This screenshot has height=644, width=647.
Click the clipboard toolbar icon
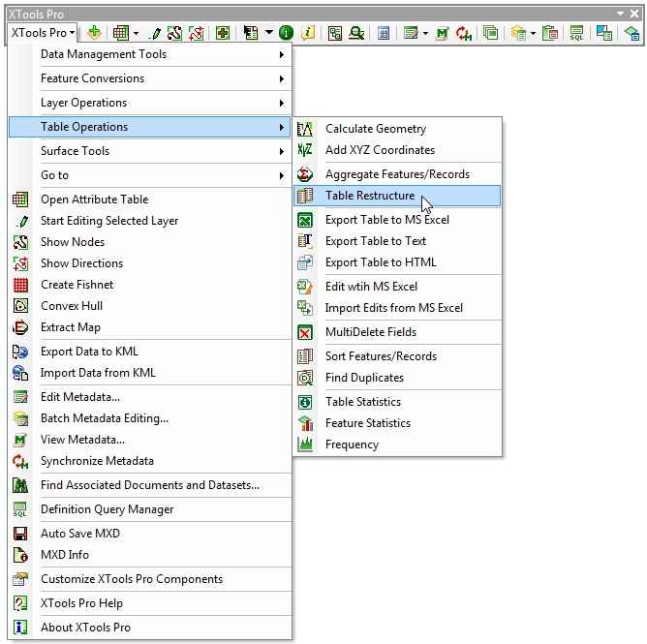click(x=550, y=33)
